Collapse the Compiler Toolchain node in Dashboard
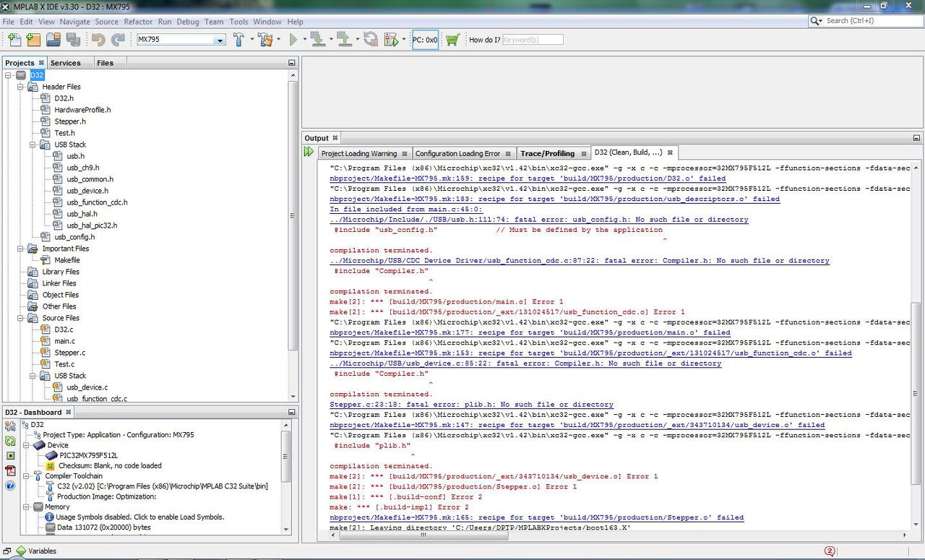This screenshot has height=560, width=925. 26,476
